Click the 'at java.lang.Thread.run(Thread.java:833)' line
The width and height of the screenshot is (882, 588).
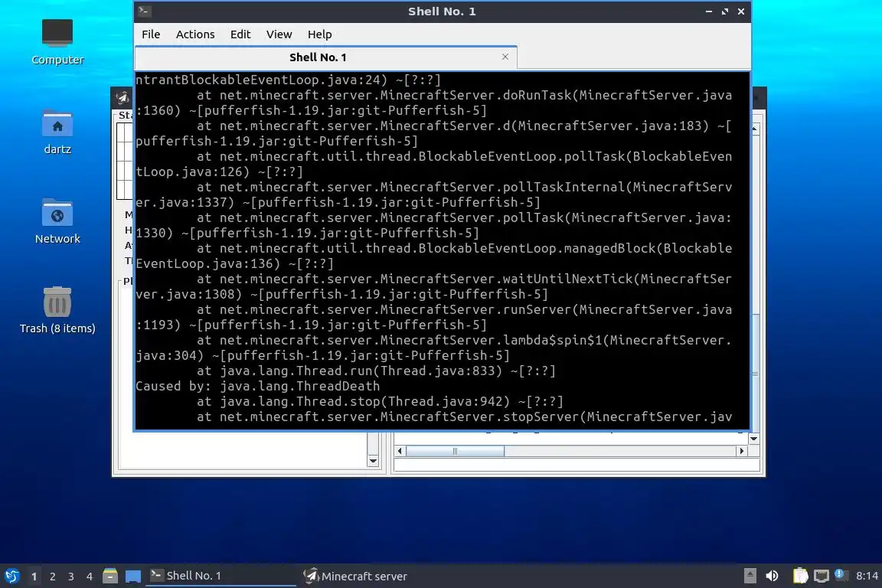click(377, 371)
